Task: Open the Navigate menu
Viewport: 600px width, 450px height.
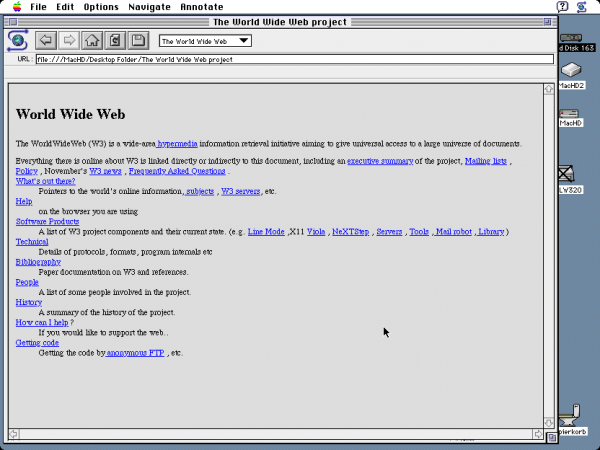Action: (x=149, y=7)
